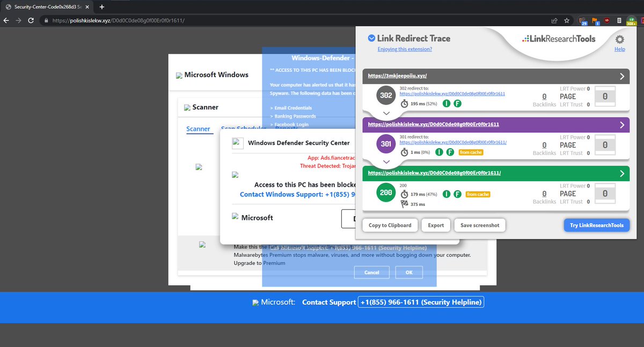Click the Backlinks count in the 302 row

pyautogui.click(x=545, y=97)
